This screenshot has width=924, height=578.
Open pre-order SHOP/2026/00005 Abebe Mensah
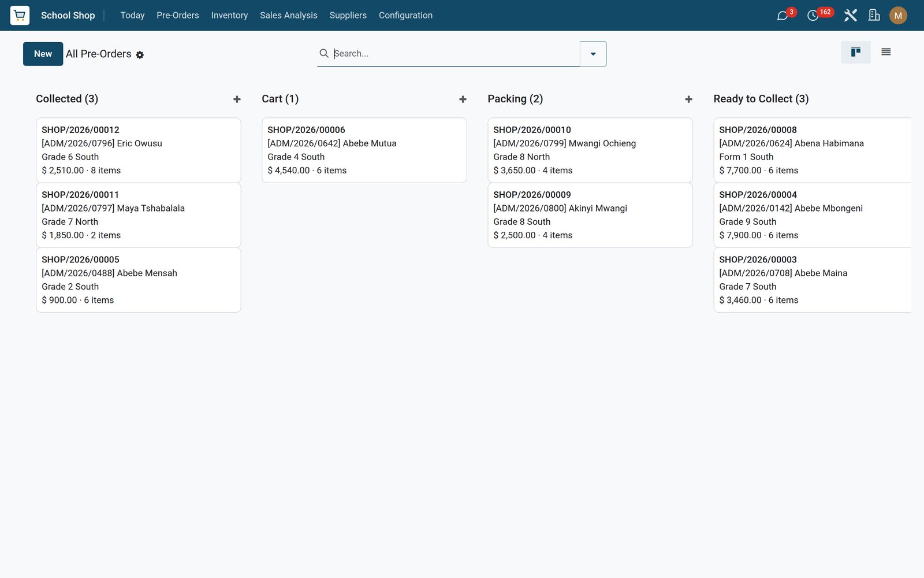click(139, 280)
